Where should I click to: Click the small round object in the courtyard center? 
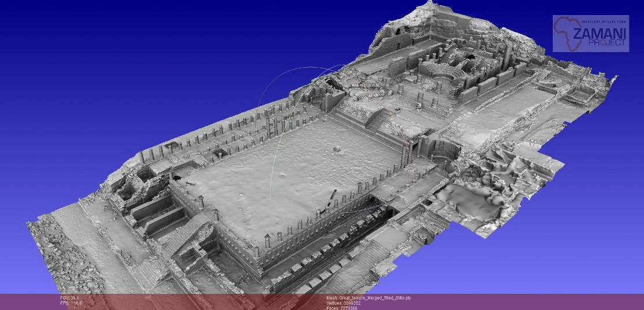coord(337,150)
